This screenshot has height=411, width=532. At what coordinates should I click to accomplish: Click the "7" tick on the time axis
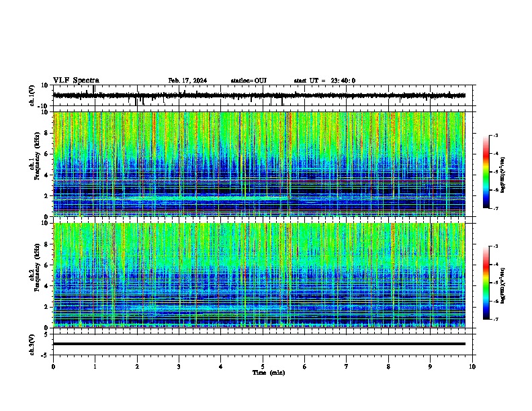[347, 367]
